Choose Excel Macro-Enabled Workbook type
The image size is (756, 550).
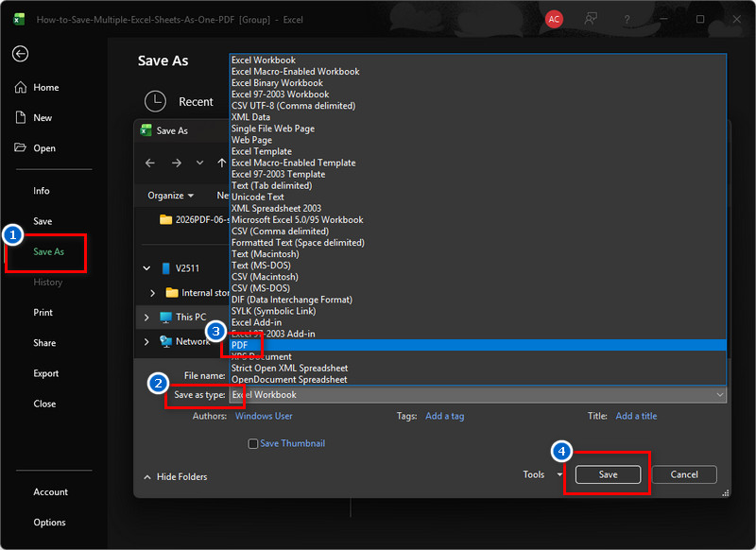[x=478, y=71]
